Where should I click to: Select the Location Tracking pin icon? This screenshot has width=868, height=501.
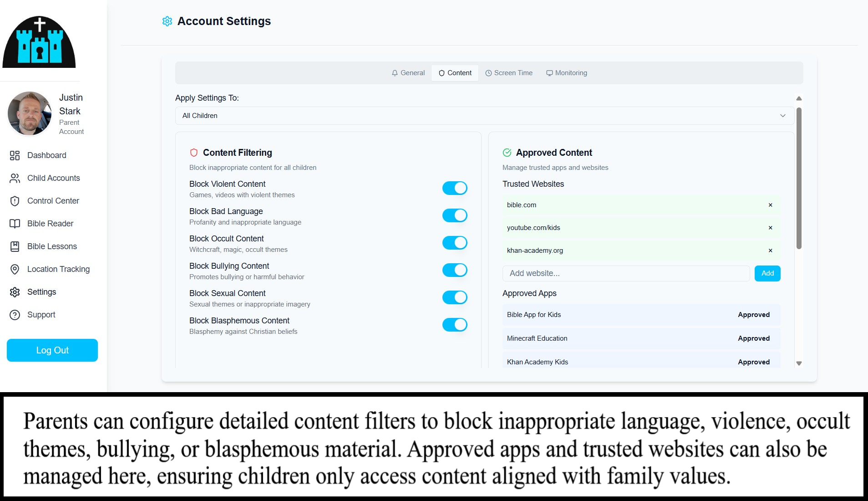pyautogui.click(x=15, y=269)
